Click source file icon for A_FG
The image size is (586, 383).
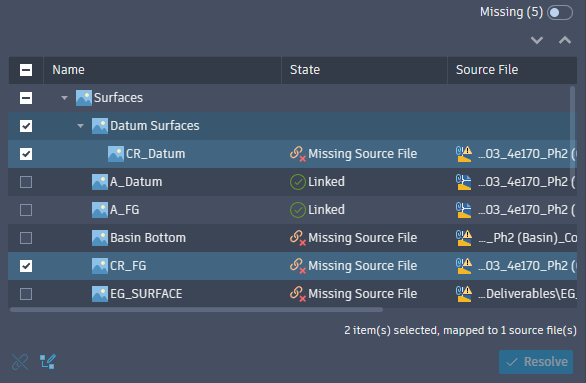click(464, 210)
